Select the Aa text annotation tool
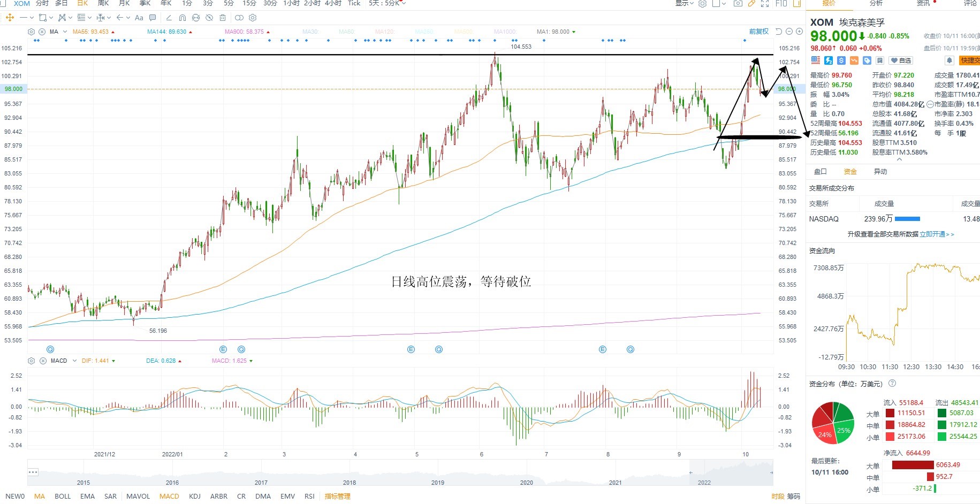This screenshot has width=980, height=504. (139, 18)
